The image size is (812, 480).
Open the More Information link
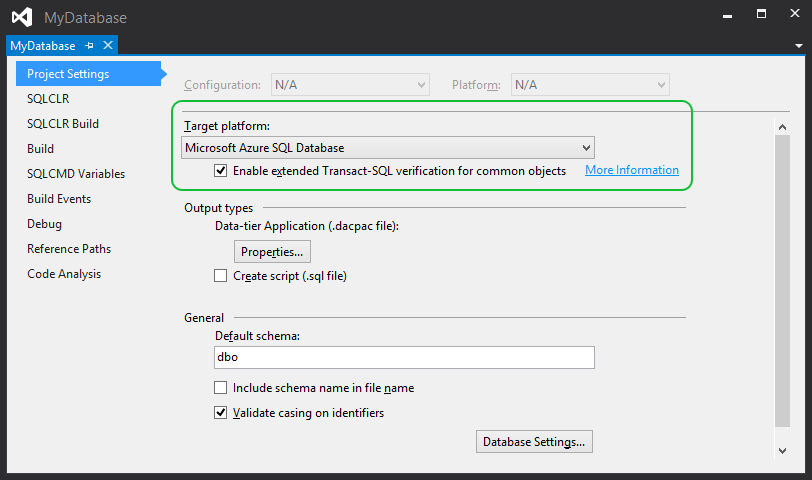(632, 170)
